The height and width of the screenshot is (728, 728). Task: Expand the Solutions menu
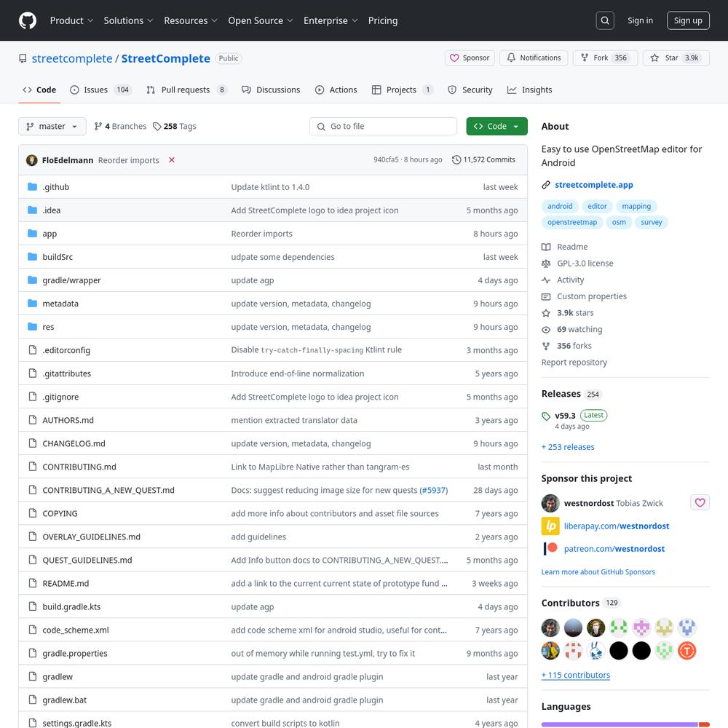coord(128,20)
